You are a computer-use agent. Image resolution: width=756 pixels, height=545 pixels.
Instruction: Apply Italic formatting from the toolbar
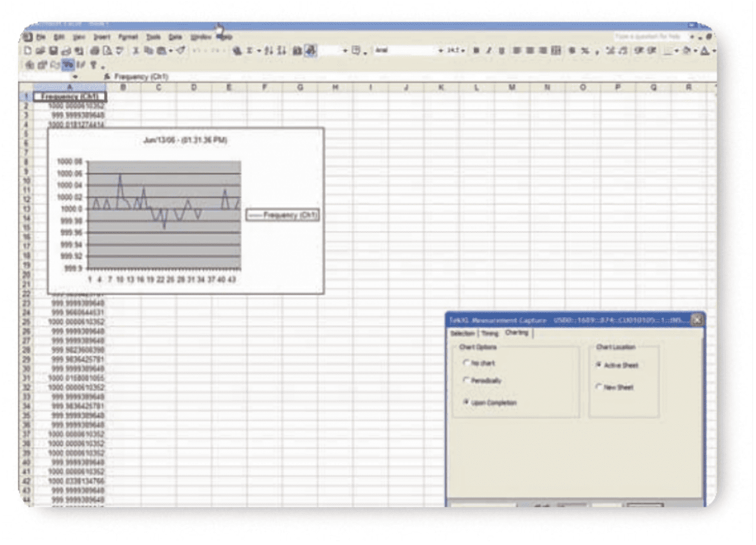489,51
